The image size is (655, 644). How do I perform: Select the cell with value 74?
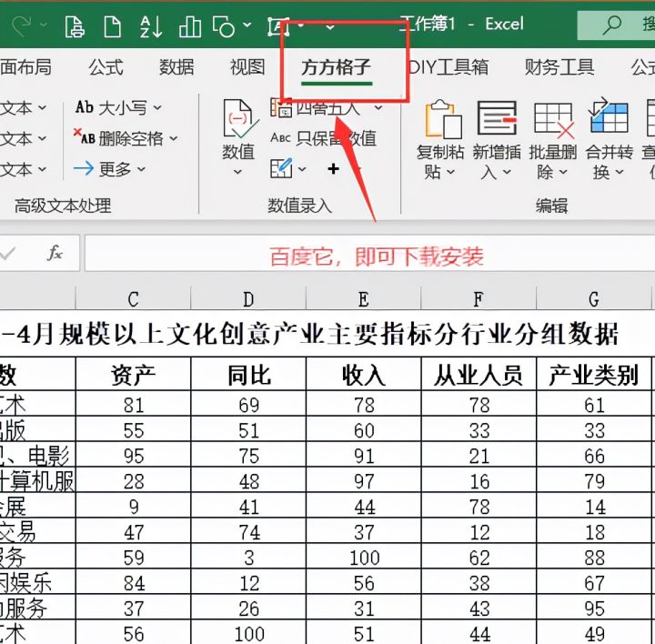pyautogui.click(x=248, y=531)
